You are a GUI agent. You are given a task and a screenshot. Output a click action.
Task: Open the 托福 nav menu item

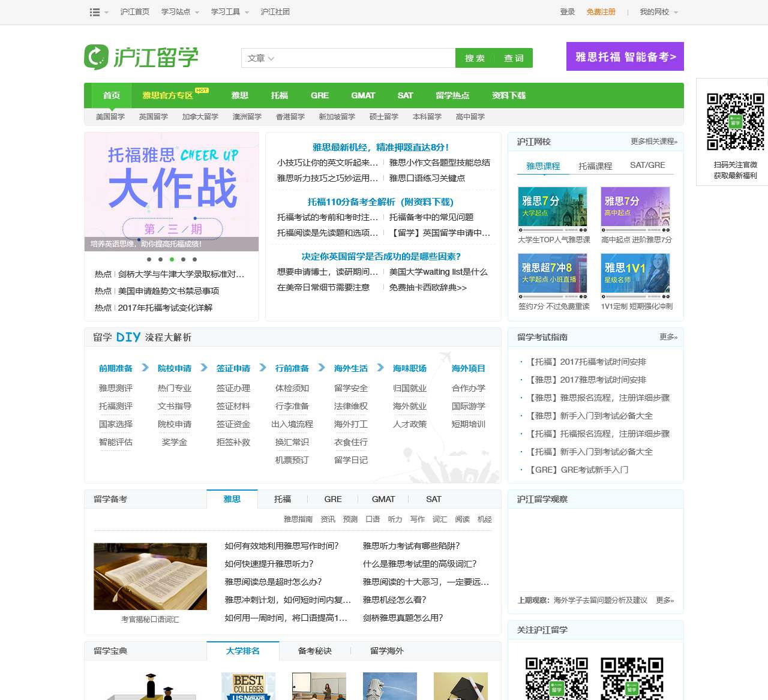pos(279,95)
